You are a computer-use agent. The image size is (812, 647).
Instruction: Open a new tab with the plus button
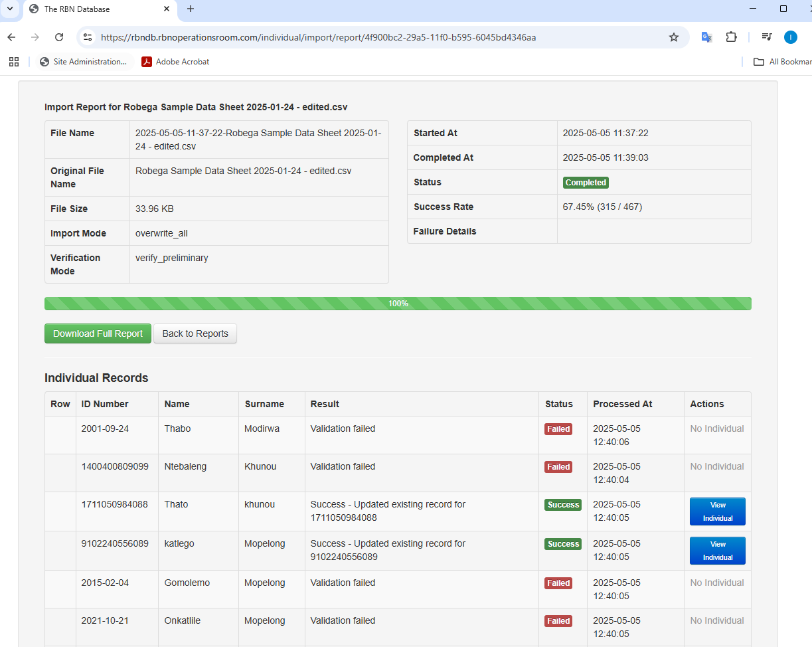tap(191, 9)
